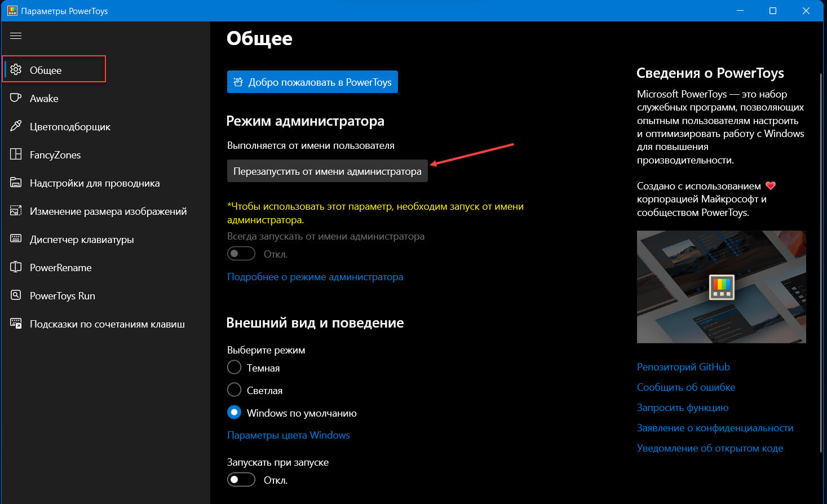This screenshot has height=504, width=827.
Task: Open Подробнее о режиме администратора link
Action: 315,277
